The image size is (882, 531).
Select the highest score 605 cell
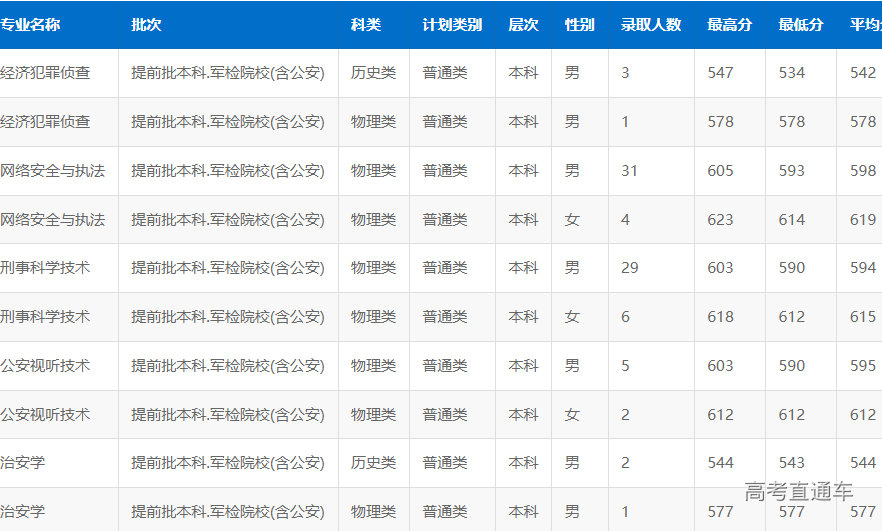[x=720, y=171]
